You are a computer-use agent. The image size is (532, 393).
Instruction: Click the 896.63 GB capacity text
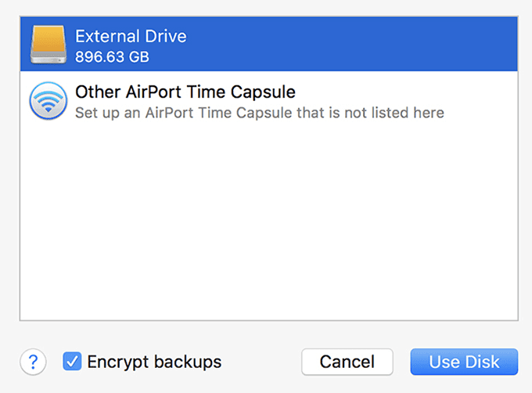pos(112,57)
